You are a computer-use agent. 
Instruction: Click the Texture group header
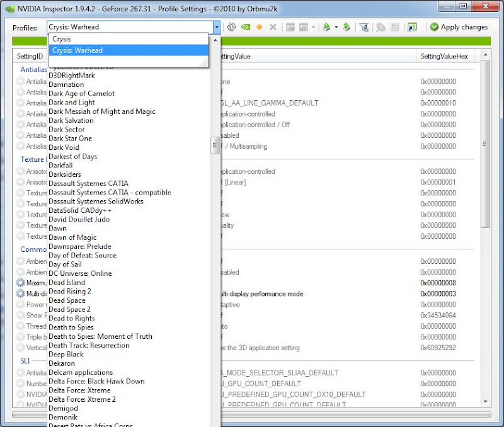click(33, 159)
